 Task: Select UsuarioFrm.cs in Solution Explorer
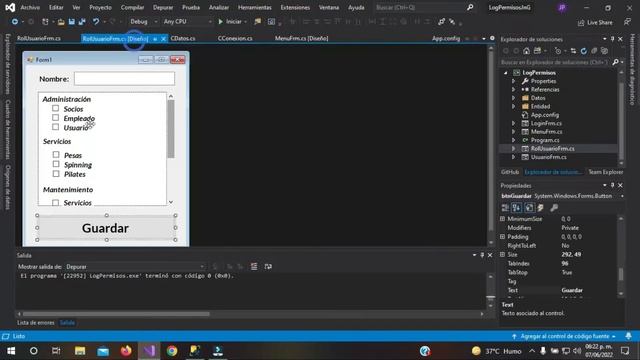coord(548,157)
